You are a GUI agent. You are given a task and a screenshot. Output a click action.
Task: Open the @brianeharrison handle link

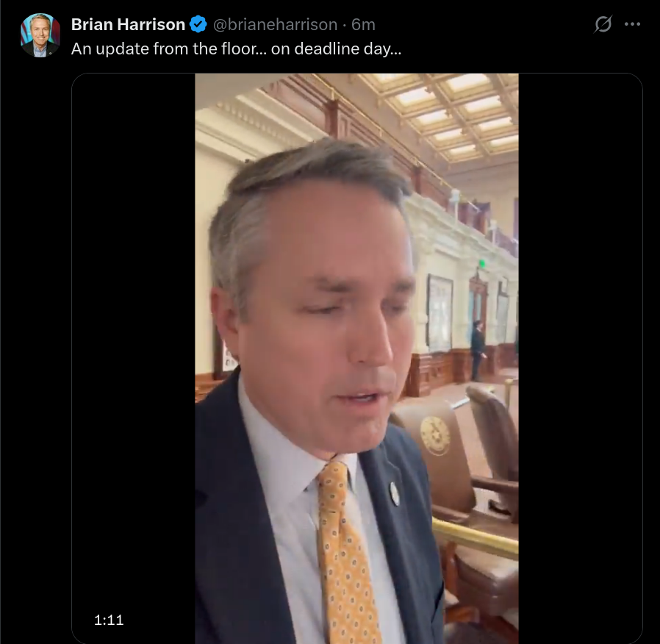pyautogui.click(x=276, y=24)
